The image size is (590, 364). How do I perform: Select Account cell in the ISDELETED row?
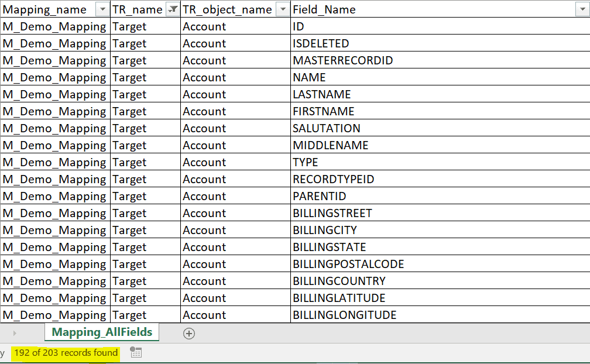click(235, 43)
